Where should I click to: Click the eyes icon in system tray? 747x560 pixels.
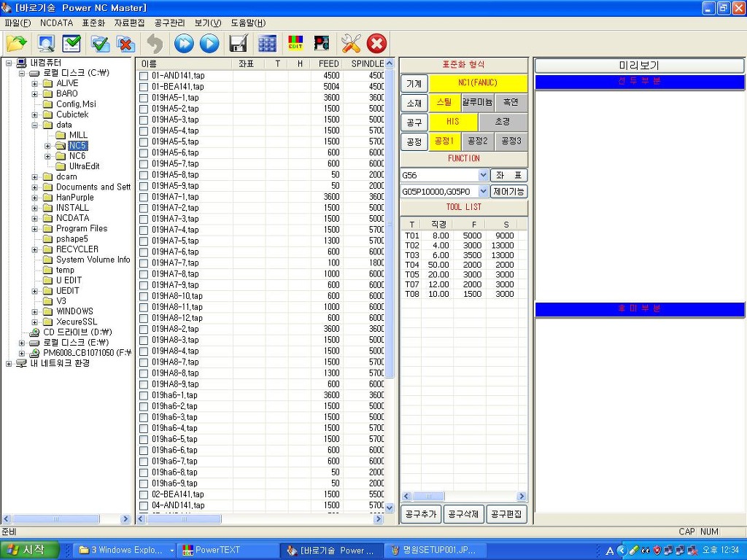(646, 551)
